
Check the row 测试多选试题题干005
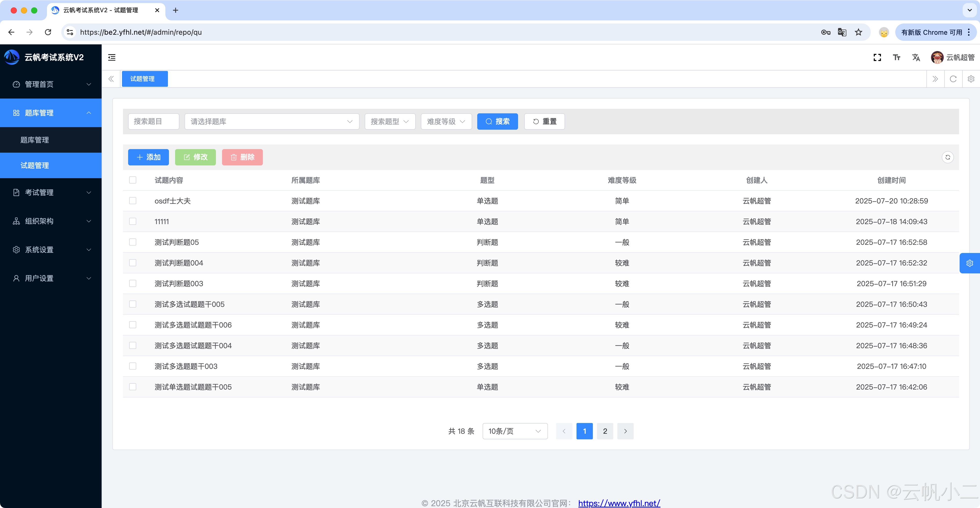point(132,304)
